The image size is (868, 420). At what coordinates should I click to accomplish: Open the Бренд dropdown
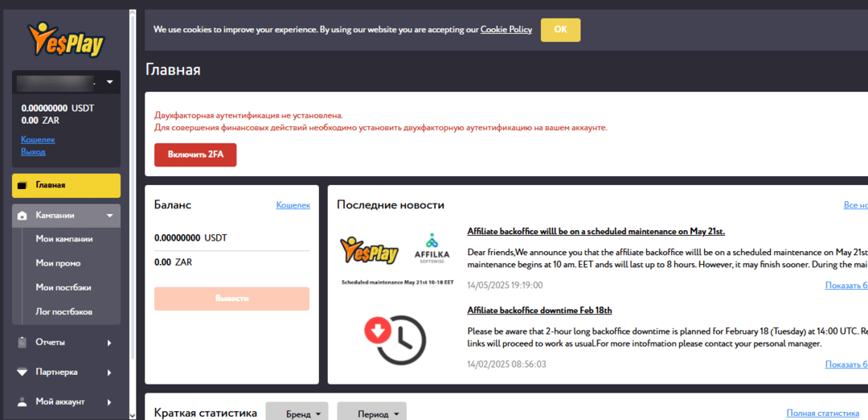(x=297, y=411)
